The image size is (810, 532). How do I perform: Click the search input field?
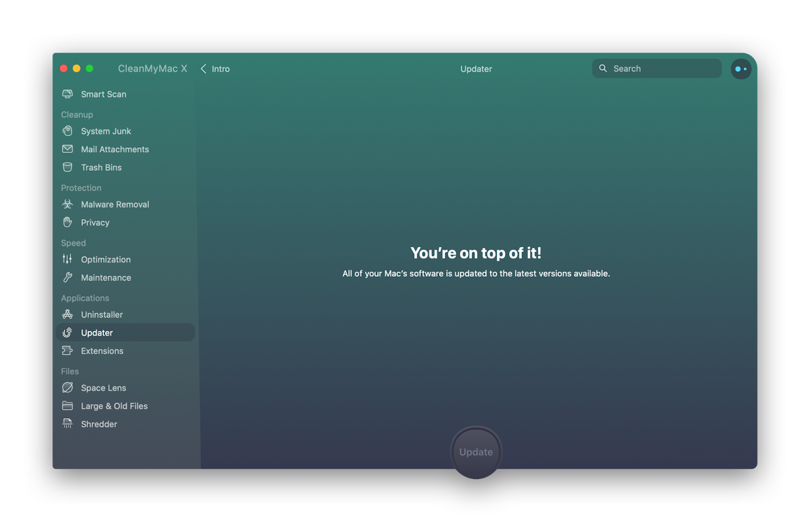656,68
